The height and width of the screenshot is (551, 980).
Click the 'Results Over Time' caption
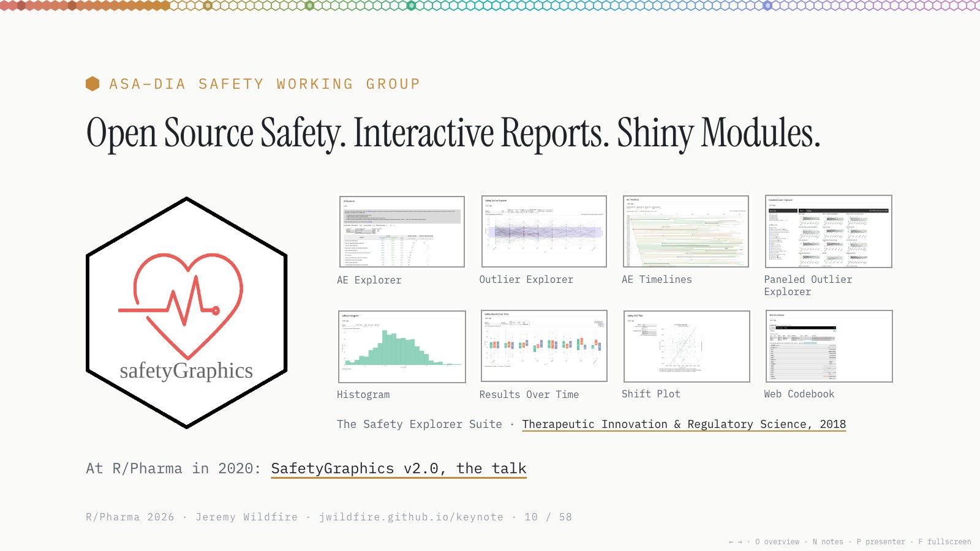coord(529,394)
